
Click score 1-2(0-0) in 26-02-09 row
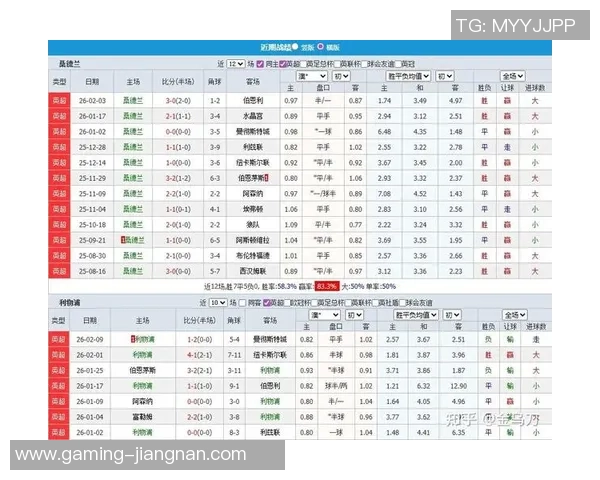tap(199, 340)
